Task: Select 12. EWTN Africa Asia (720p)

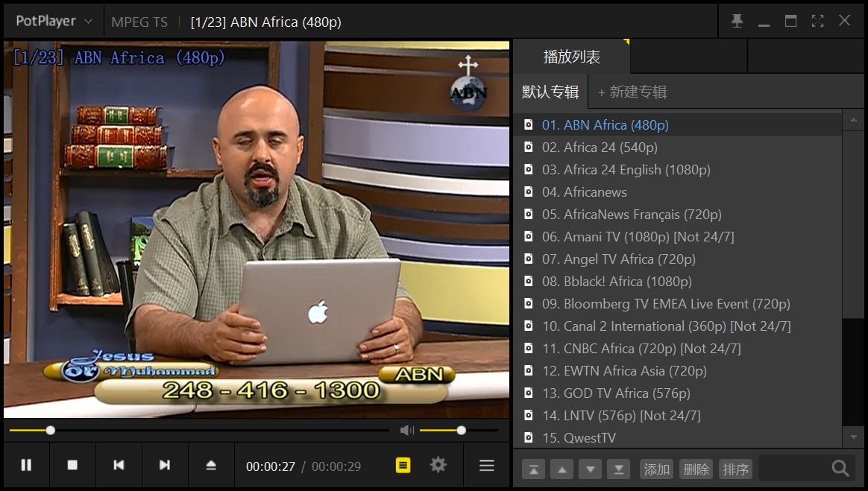Action: coord(678,371)
